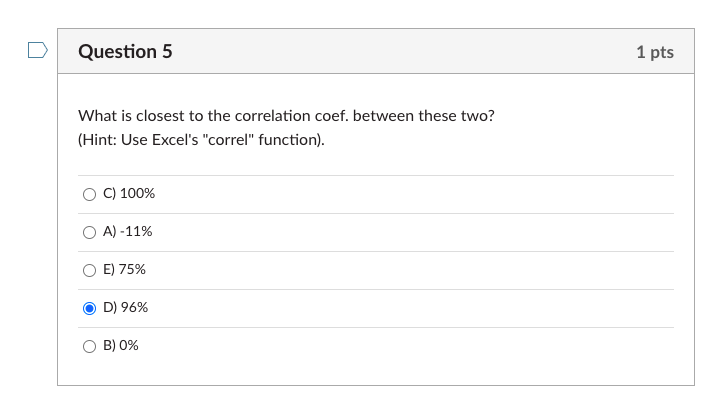Screen dimensions: 721x411
Task: Choose the A) -11% radio button
Action: coord(90,231)
